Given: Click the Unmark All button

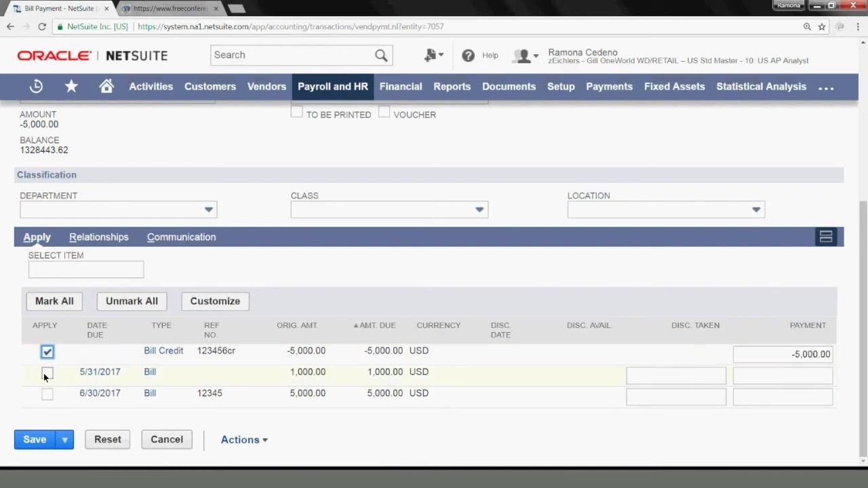Looking at the screenshot, I should coord(132,301).
